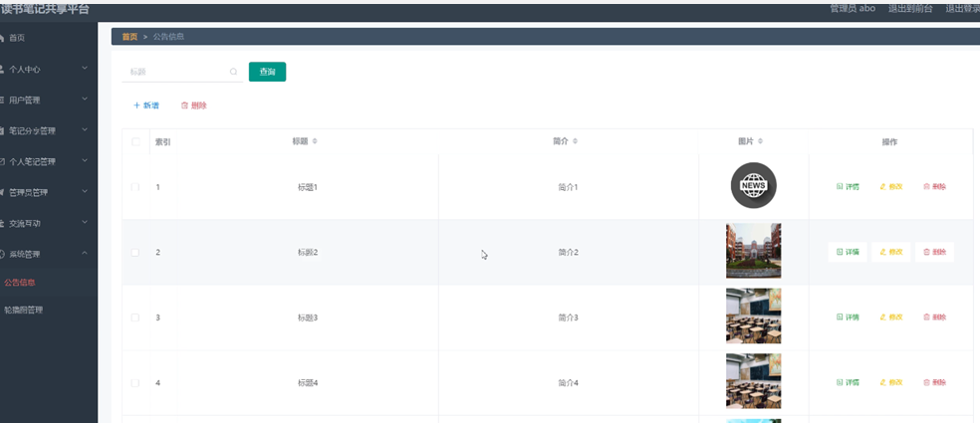Click the 新增 button

click(x=146, y=106)
